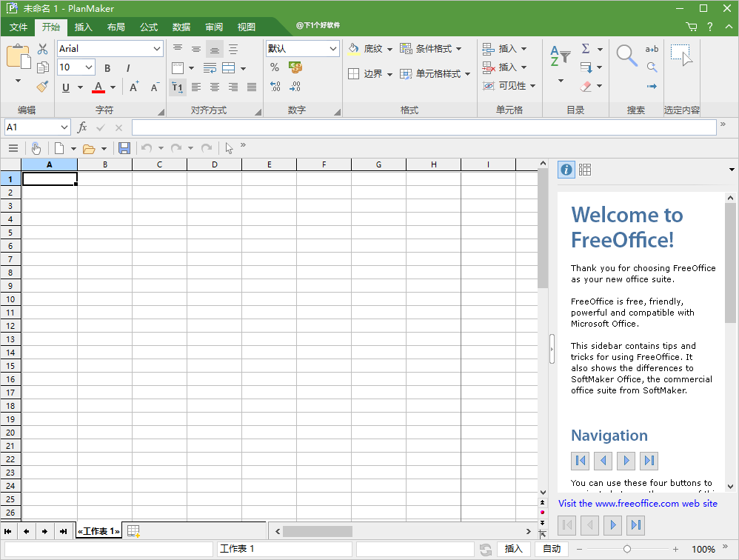
Task: Toggle Bold formatting
Action: (x=107, y=68)
